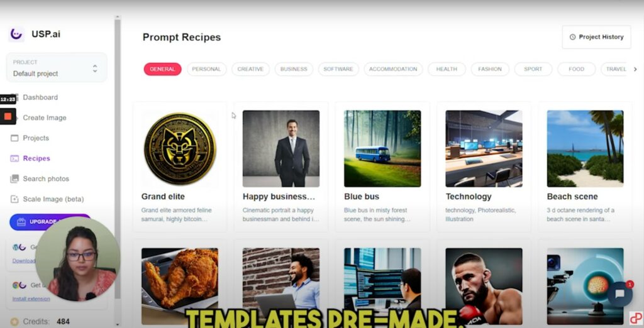Go to Create Image in sidebar
Viewport: 644px width, 328px height.
click(x=45, y=118)
